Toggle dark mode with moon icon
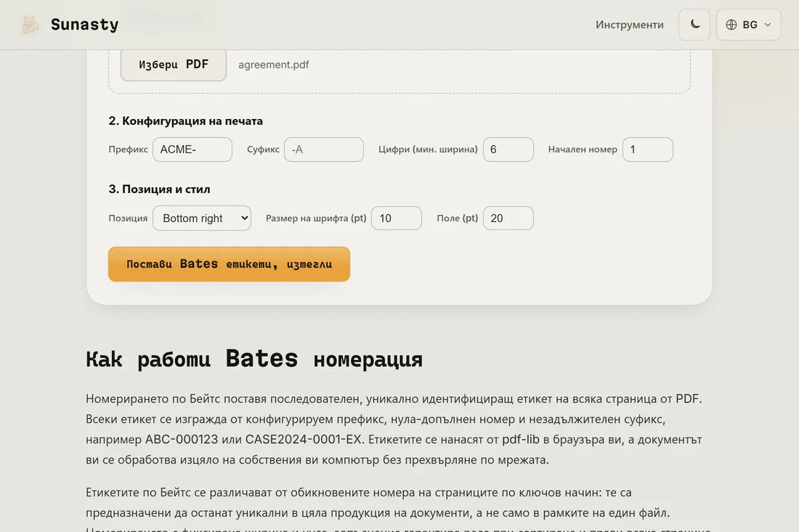The image size is (799, 532). pyautogui.click(x=694, y=25)
